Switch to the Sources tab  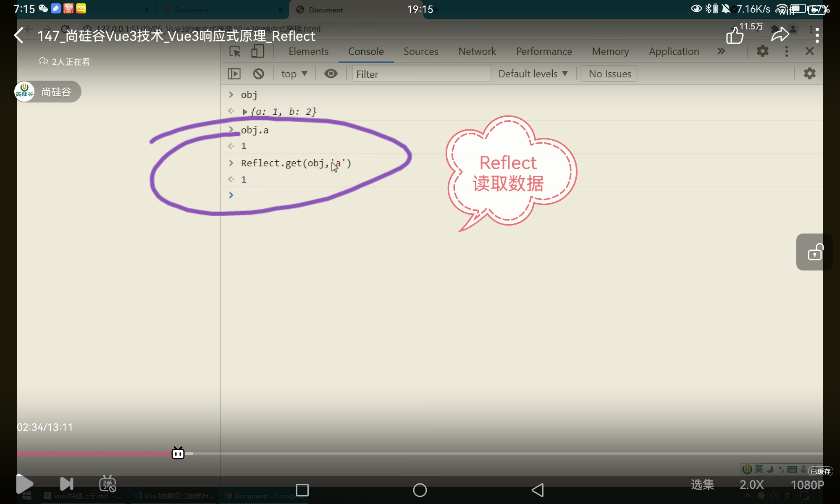420,52
